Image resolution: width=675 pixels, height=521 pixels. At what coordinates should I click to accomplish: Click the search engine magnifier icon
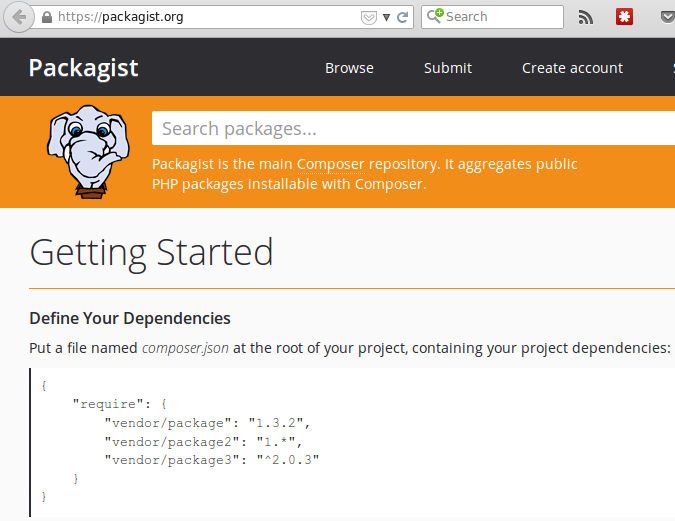click(434, 17)
